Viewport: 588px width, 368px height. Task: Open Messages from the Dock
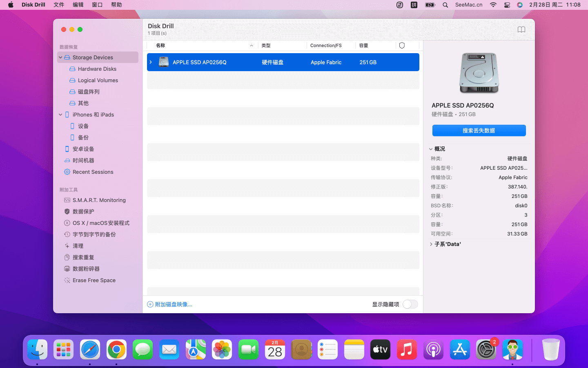[143, 350]
